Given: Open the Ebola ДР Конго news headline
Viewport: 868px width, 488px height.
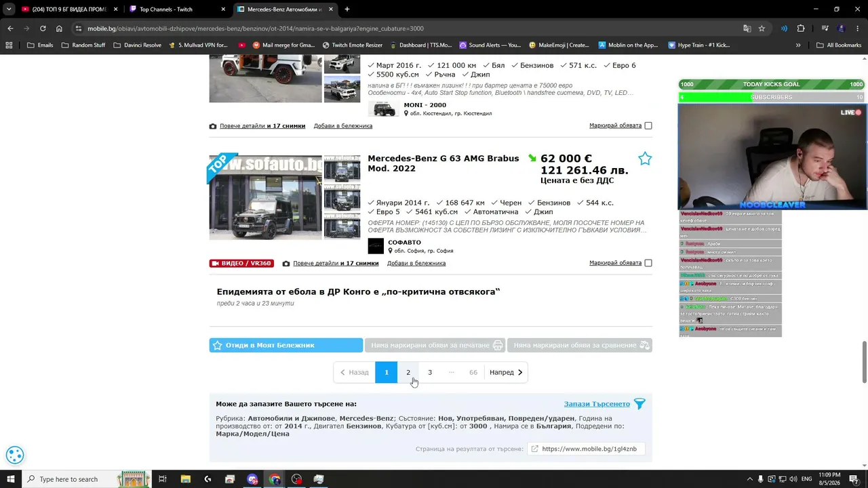Looking at the screenshot, I should (358, 291).
